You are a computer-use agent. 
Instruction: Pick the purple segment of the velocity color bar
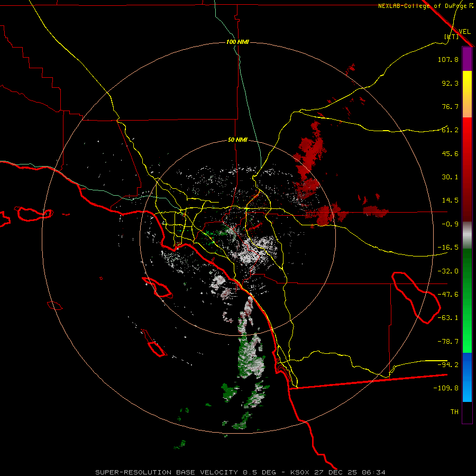click(467, 59)
